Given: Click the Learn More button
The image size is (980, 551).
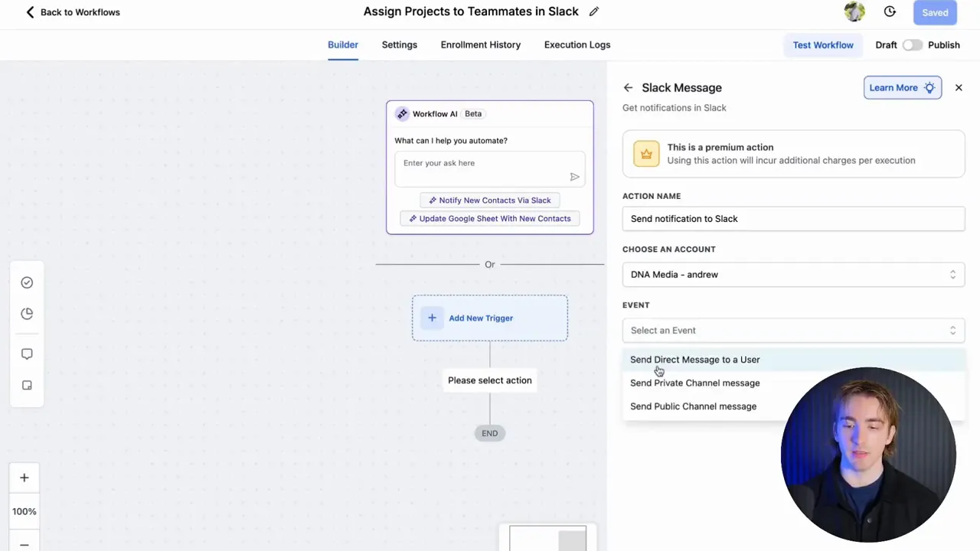Looking at the screenshot, I should [x=903, y=88].
